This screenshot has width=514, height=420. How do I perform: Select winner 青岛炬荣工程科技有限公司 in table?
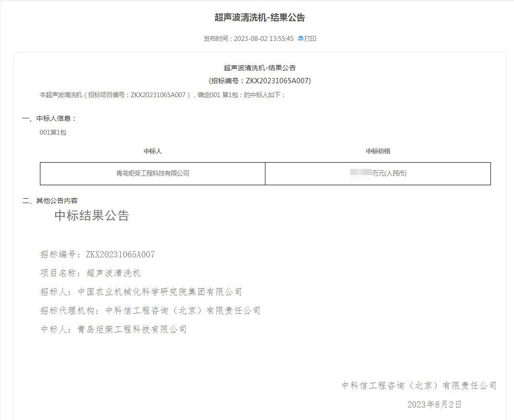(x=152, y=174)
